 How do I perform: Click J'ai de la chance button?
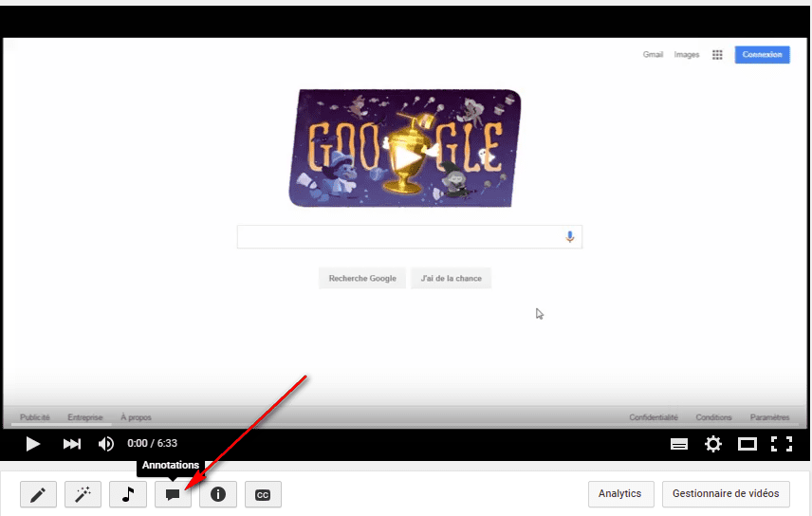451,278
